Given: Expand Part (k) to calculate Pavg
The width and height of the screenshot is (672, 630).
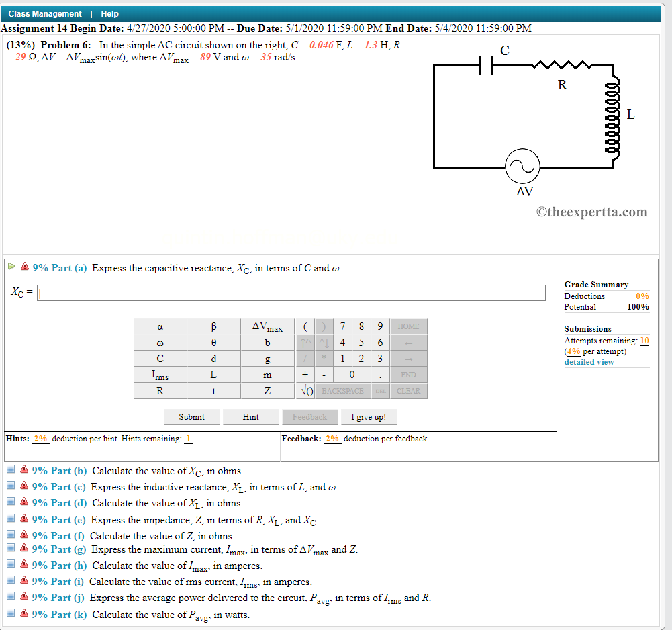Looking at the screenshot, I should (10, 615).
